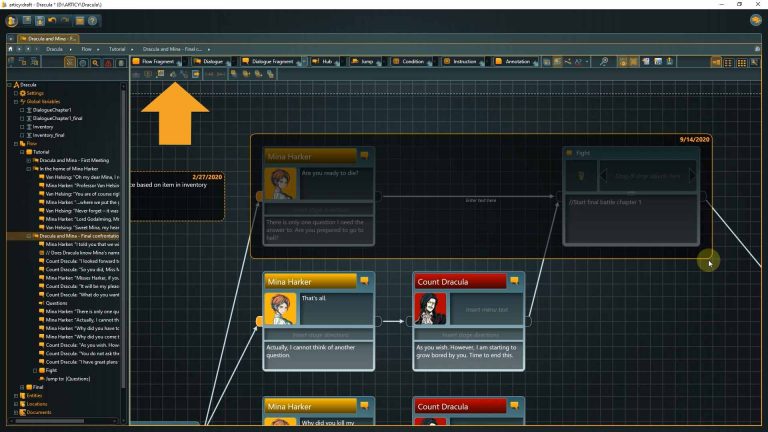768x432 pixels.
Task: Select the Inventory_final variable set
Action: point(48,135)
